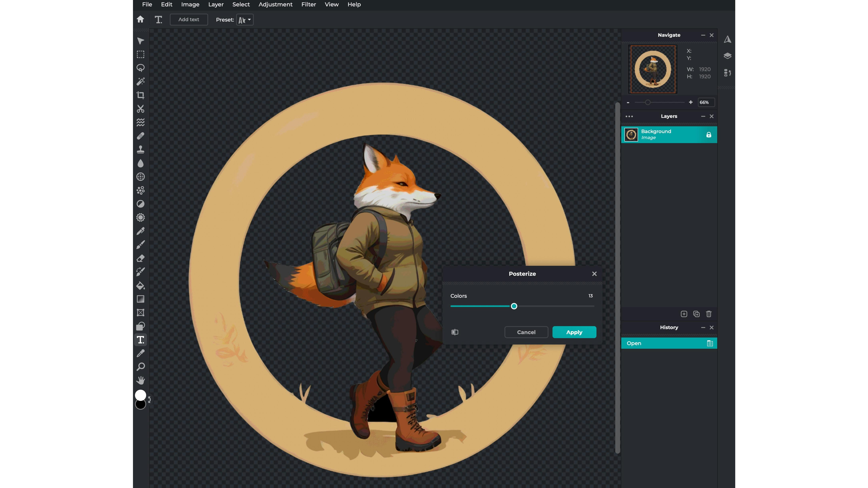Select the Gradient tool
This screenshot has height=488, width=868.
point(141,299)
